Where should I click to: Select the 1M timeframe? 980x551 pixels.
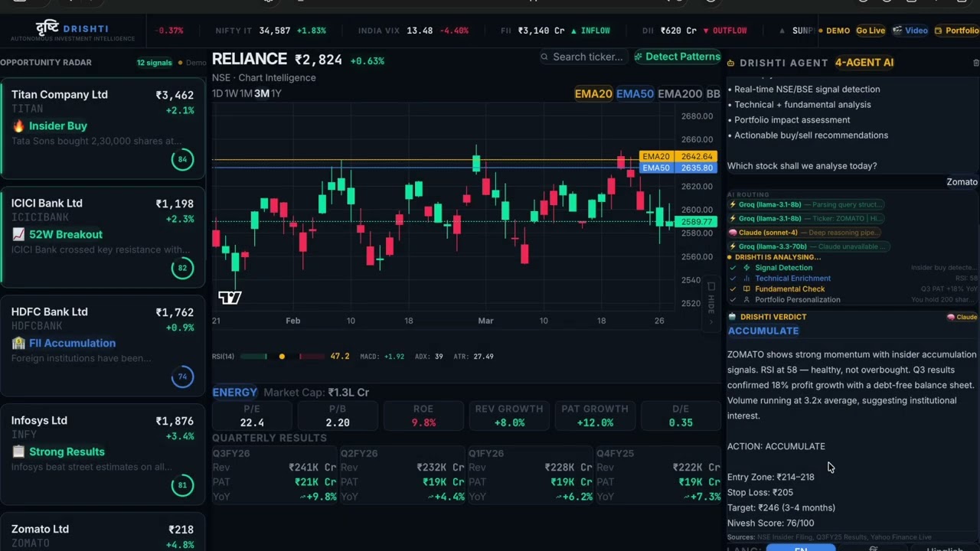pos(246,93)
